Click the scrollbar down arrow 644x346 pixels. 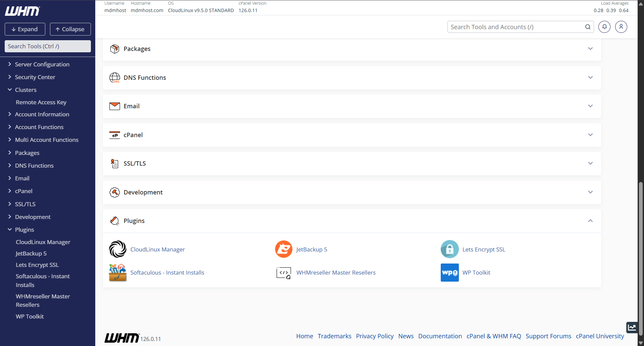tap(641, 343)
